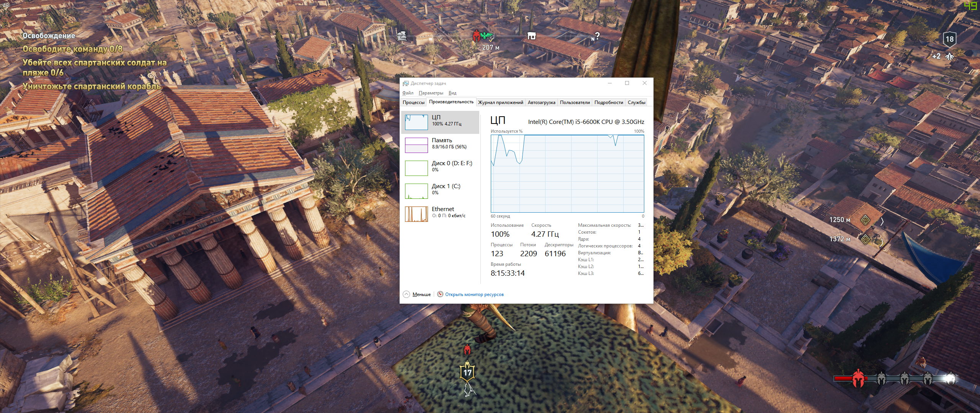Click the question mark compass marker
Viewport: 980px width, 413px height.
point(596,36)
